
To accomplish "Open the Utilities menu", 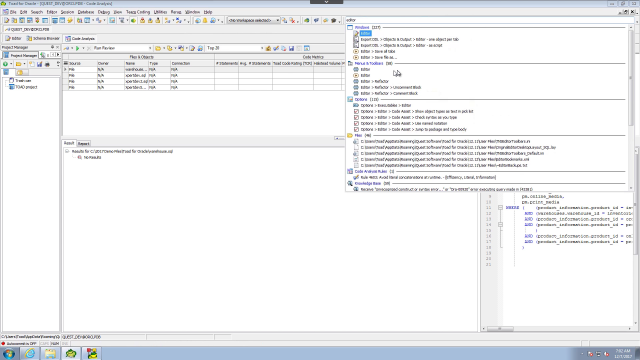I will coord(160,12).
